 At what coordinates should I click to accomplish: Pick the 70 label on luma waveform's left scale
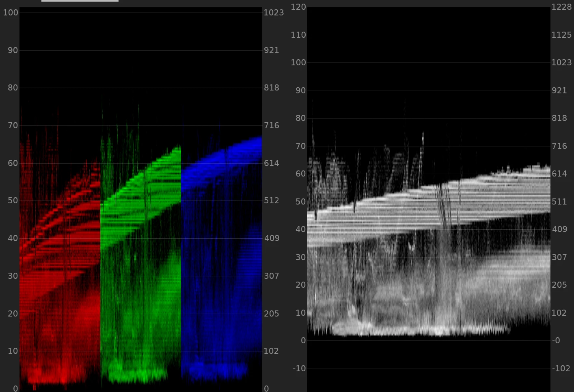(x=301, y=146)
